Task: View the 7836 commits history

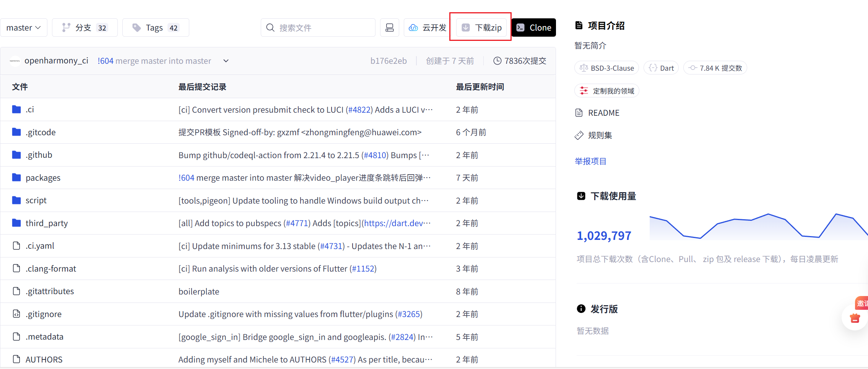Action: pos(520,61)
